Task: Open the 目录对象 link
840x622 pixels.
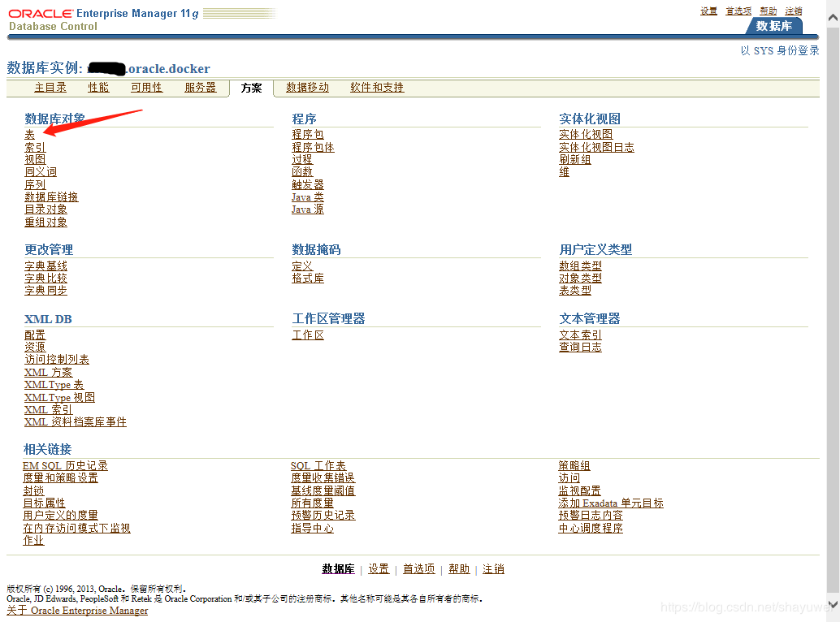Action: pyautogui.click(x=45, y=209)
